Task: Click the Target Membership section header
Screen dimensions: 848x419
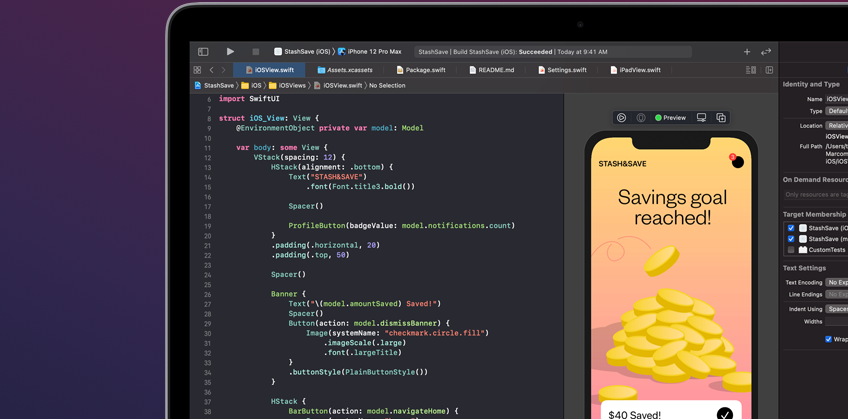Action: pos(814,215)
